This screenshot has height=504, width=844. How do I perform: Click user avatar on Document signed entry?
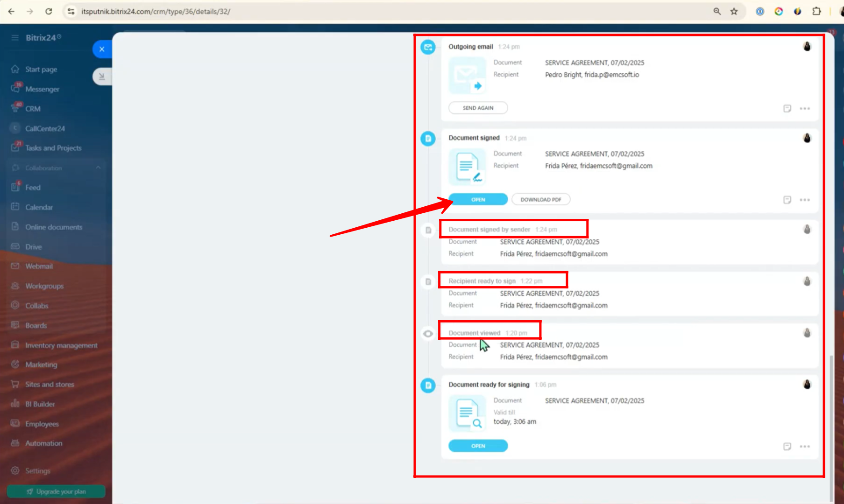click(x=807, y=138)
